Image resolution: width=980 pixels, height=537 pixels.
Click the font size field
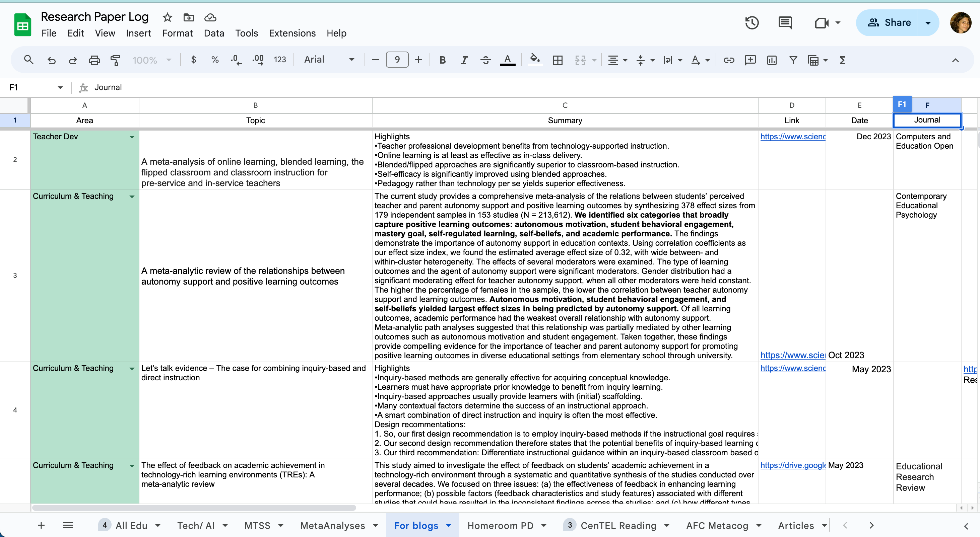[x=397, y=60]
